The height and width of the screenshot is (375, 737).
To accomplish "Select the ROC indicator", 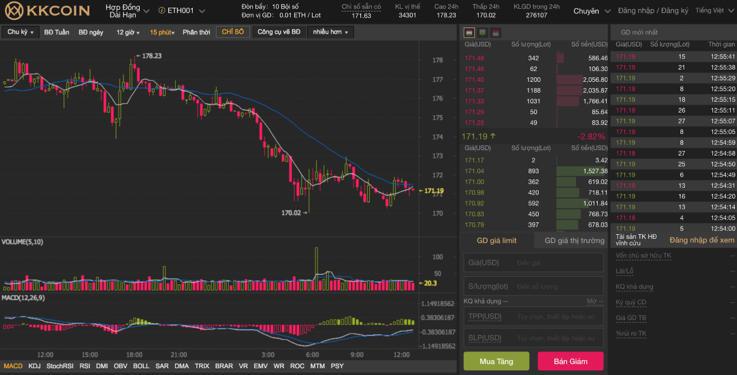I will click(297, 366).
